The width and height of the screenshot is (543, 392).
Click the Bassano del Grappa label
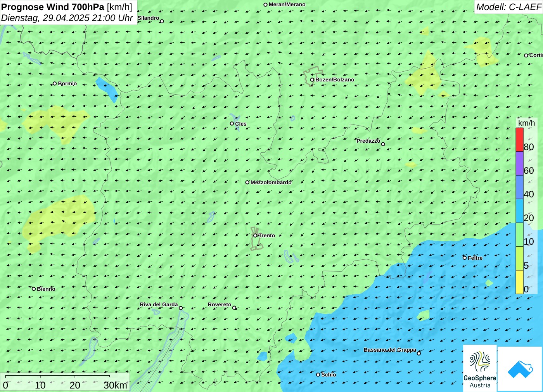click(390, 350)
